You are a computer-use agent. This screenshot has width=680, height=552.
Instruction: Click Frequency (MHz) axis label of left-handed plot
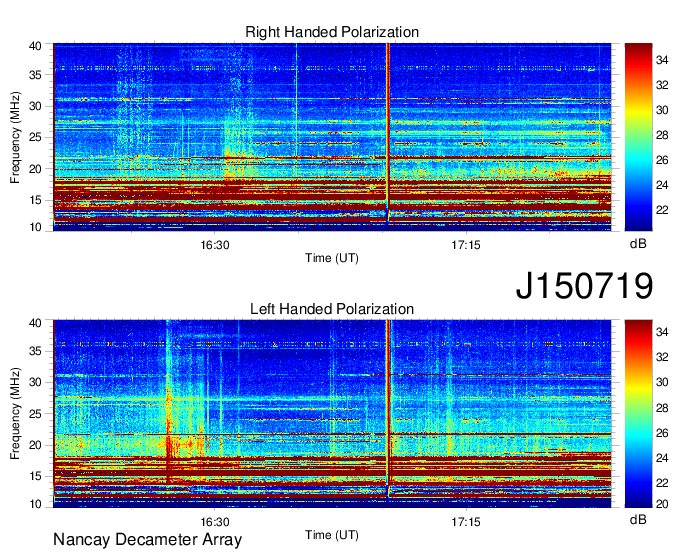(15, 414)
